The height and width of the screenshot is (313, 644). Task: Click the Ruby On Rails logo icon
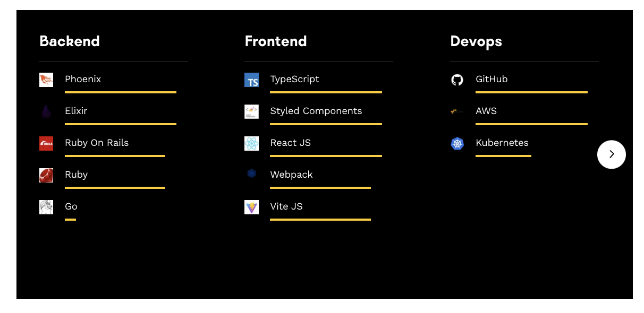click(x=46, y=144)
